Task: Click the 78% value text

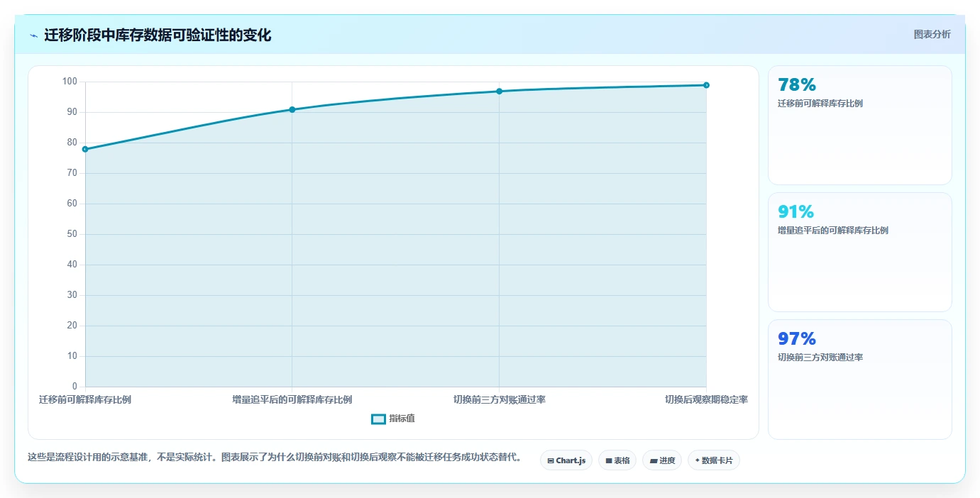Action: (x=797, y=85)
